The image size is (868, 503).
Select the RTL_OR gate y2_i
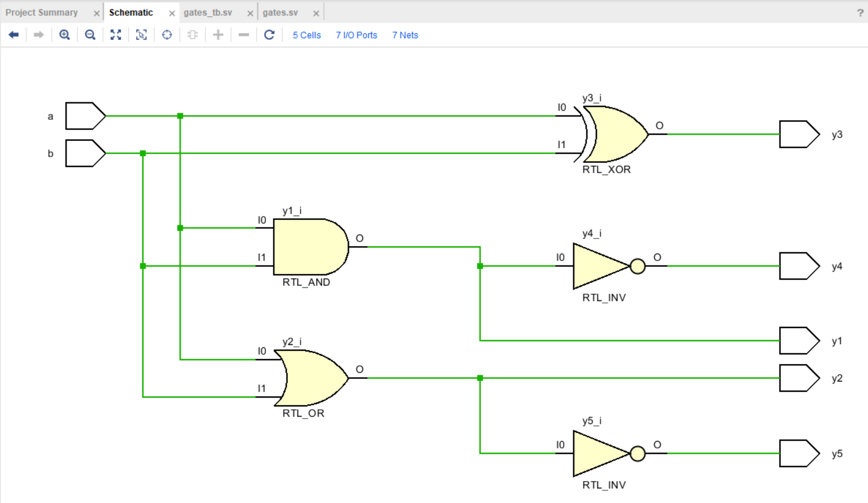click(x=311, y=378)
